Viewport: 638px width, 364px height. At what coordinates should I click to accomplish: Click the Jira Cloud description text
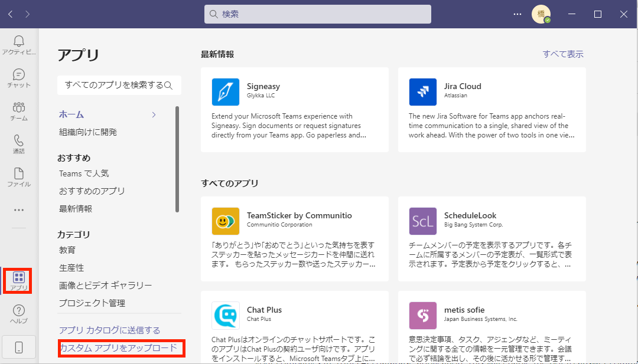click(x=491, y=126)
